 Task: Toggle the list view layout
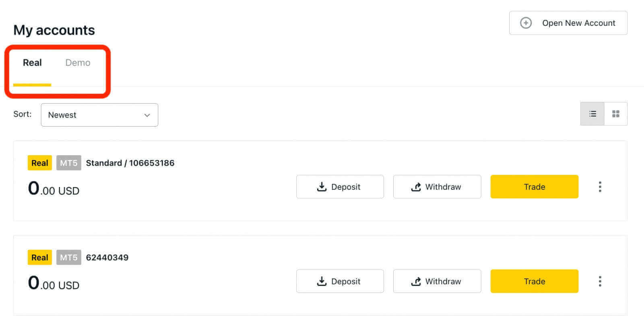(592, 114)
